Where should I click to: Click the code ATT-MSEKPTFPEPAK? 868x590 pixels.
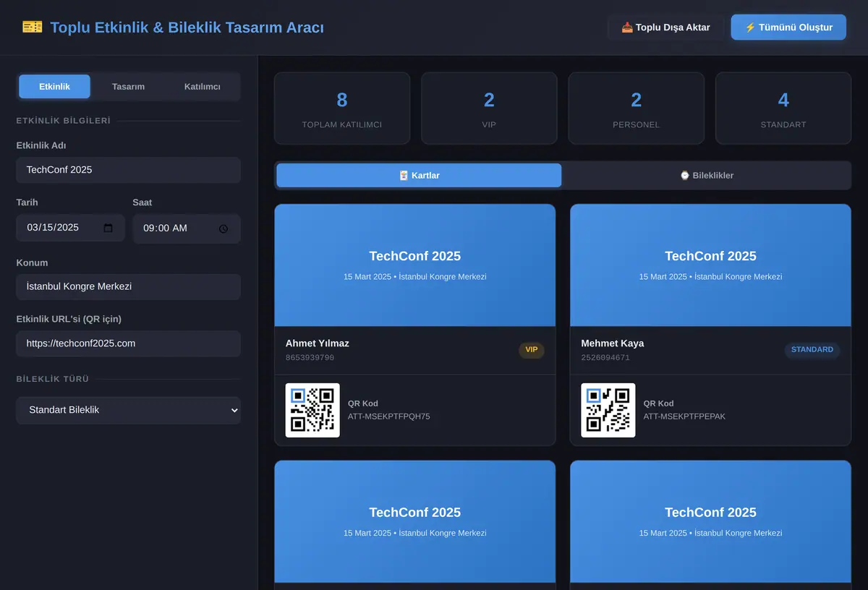click(685, 416)
